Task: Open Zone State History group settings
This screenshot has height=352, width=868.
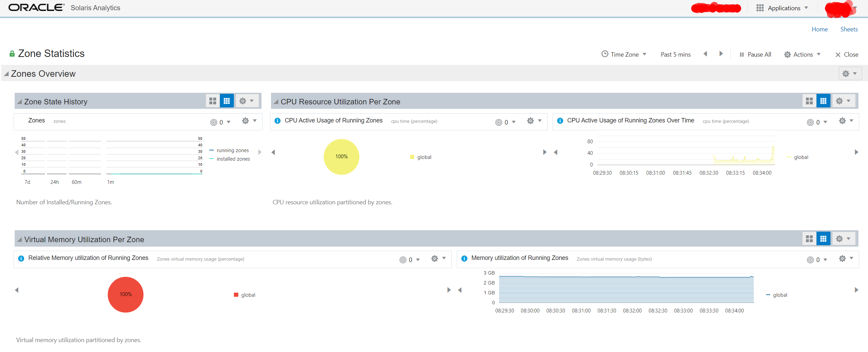Action: point(247,101)
